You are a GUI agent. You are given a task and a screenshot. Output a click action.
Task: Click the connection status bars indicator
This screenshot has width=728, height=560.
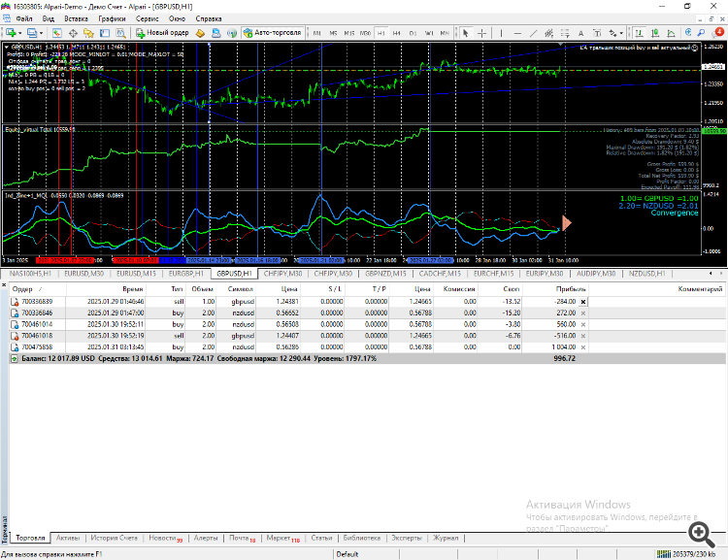pos(663,554)
